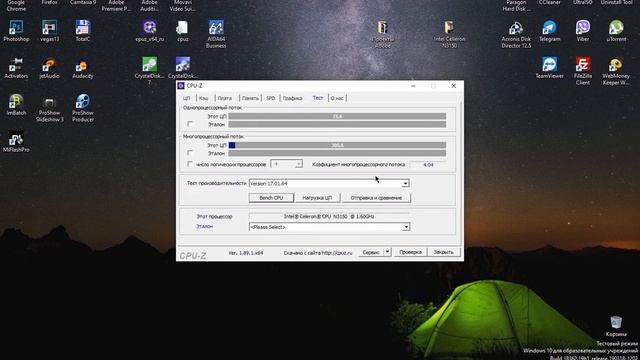
Task: Open the Viber desktop shortcut
Action: pos(582,31)
